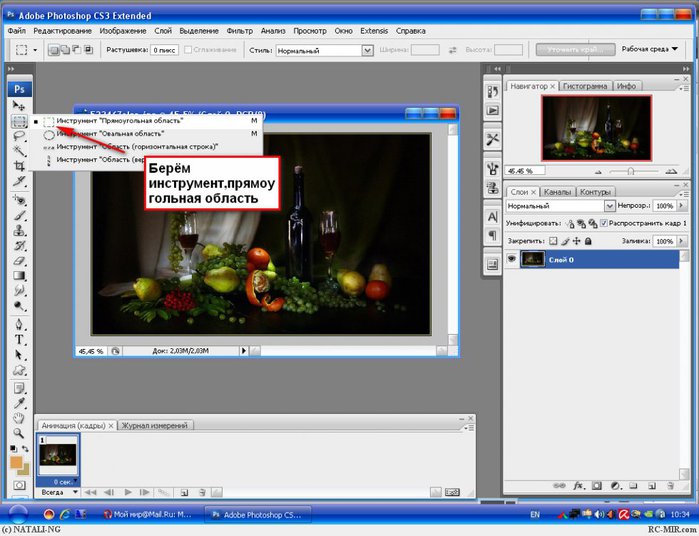Select the Zoom tool
Image resolution: width=699 pixels, height=536 pixels.
click(x=19, y=433)
